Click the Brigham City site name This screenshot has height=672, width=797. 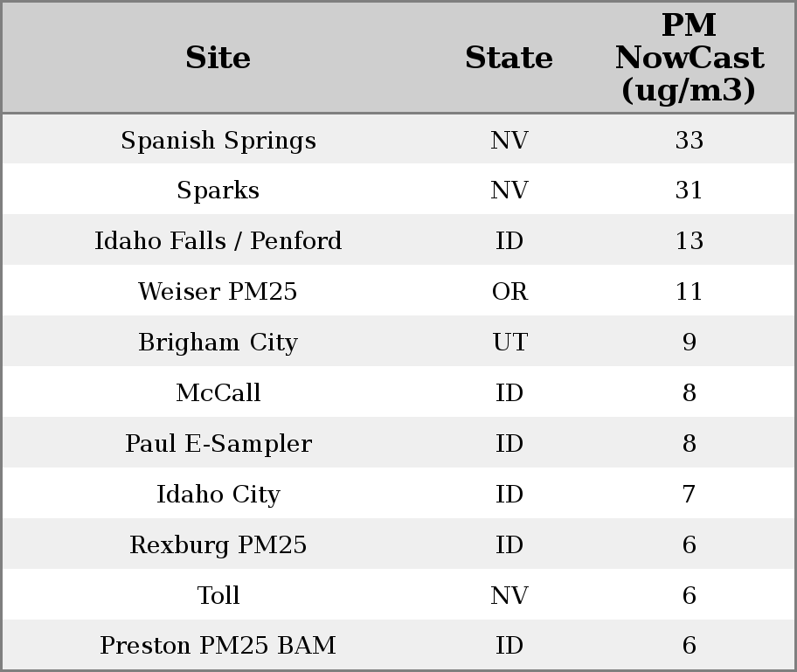click(218, 343)
